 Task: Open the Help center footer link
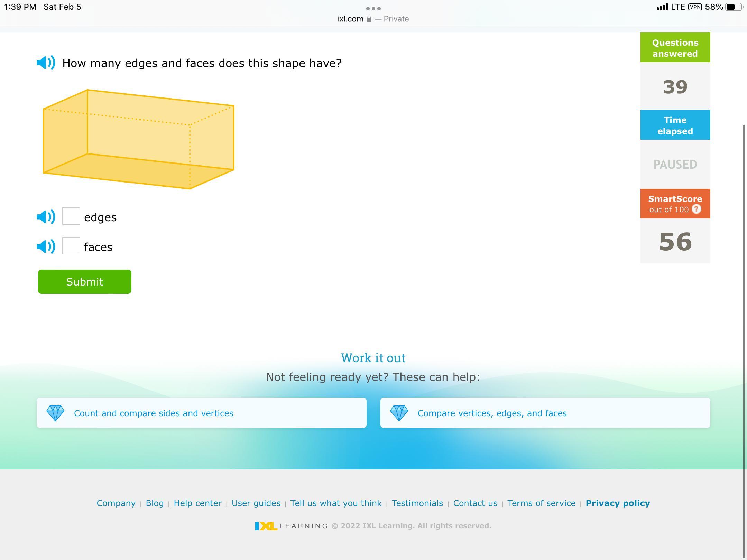coord(197,503)
